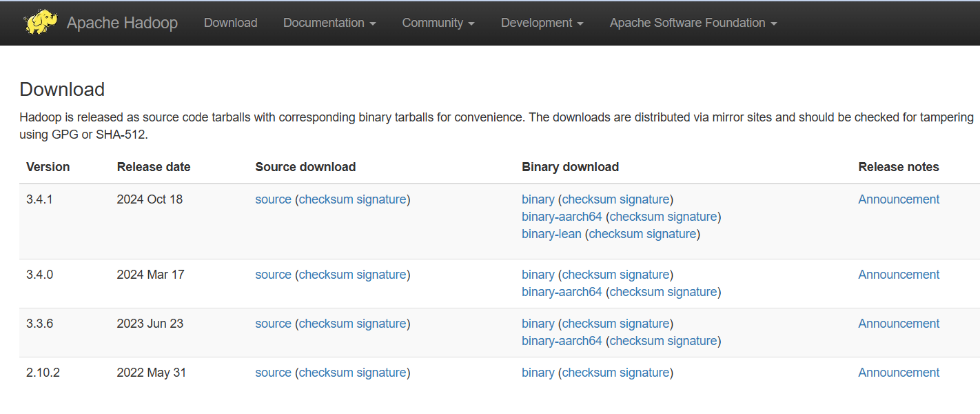Open checksum for 3.4.1 binary-lean
Image resolution: width=980 pixels, height=414 pixels.
coord(616,234)
